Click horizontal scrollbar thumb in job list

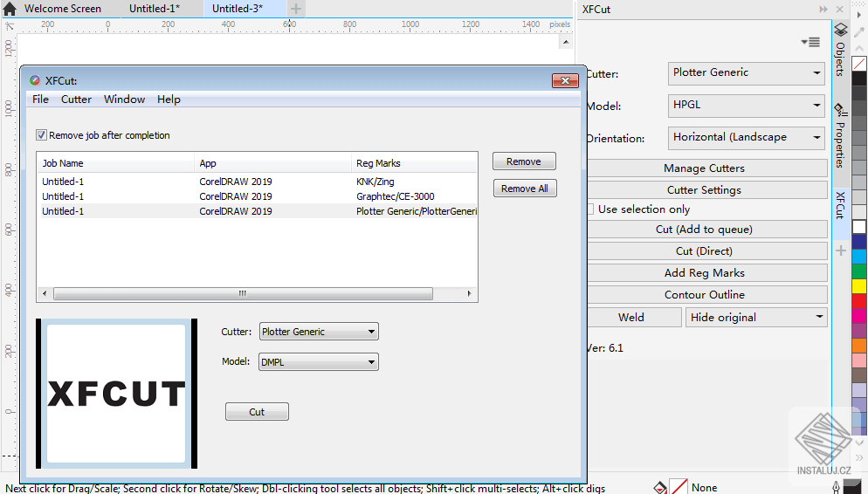point(243,294)
